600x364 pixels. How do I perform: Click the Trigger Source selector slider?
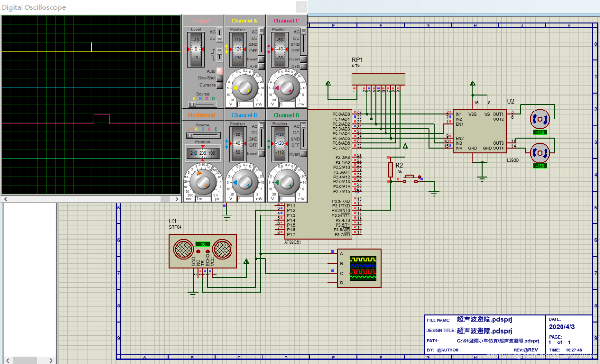click(203, 104)
